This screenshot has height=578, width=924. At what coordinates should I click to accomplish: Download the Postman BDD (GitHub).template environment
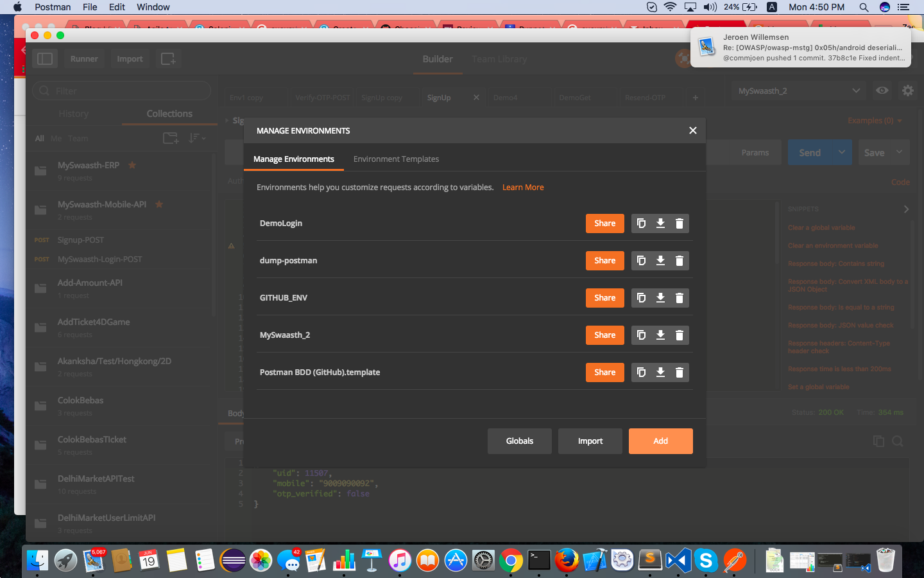(x=660, y=372)
